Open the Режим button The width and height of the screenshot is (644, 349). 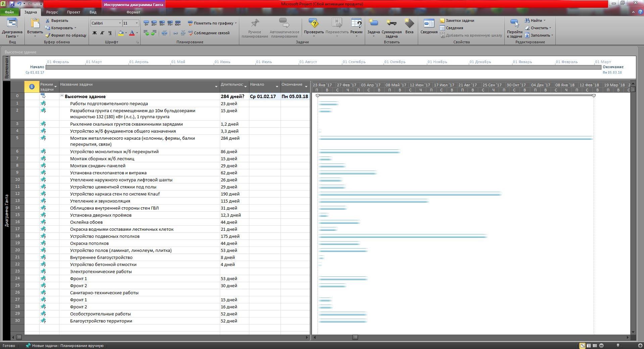click(356, 27)
